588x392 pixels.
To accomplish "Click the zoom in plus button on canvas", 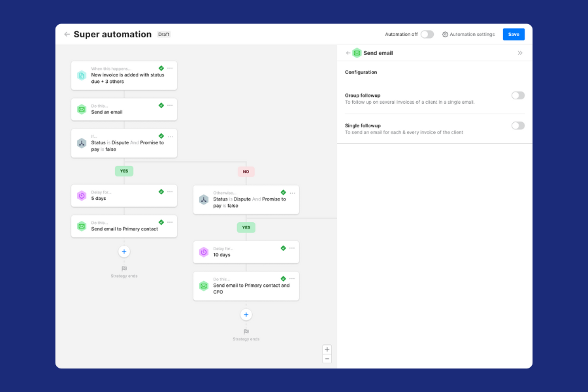I will click(327, 350).
